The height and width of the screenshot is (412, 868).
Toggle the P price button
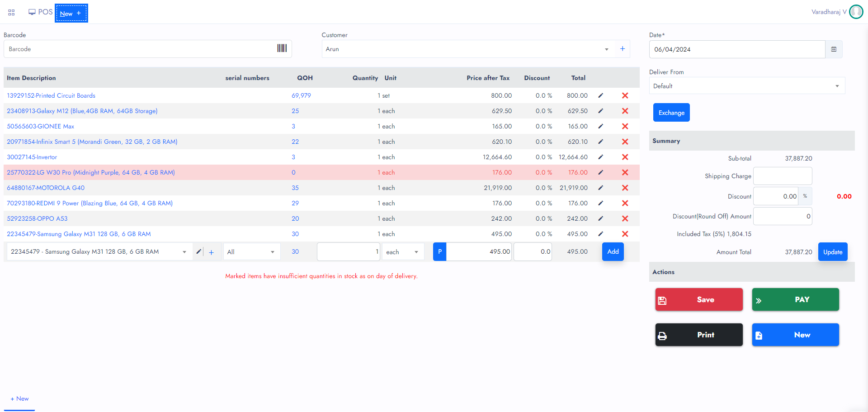[440, 251]
